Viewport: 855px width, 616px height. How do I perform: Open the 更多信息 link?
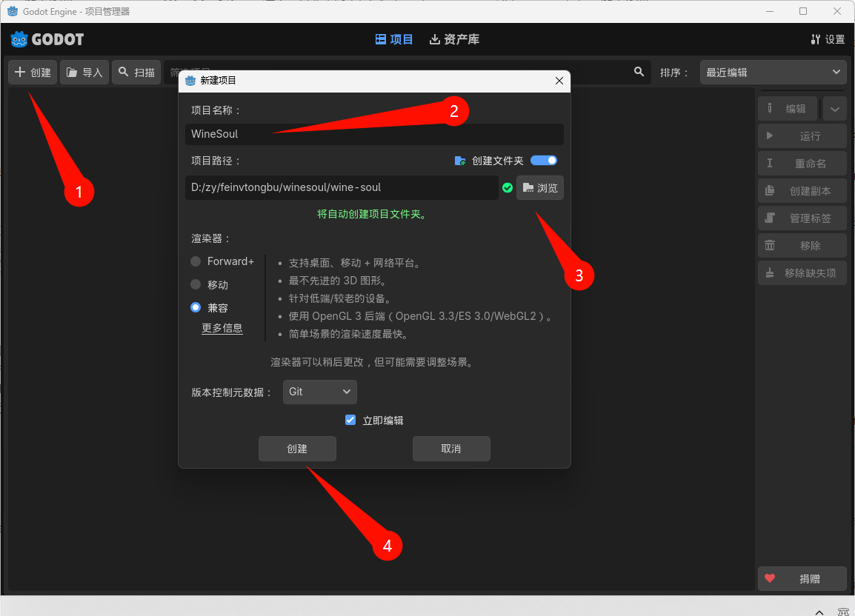tap(222, 328)
